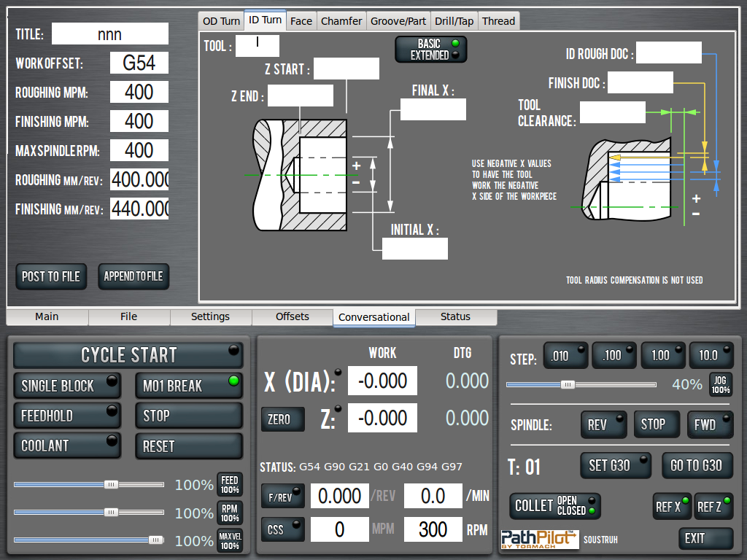Image resolution: width=747 pixels, height=560 pixels.
Task: Open the Thread conversational tab
Action: click(498, 21)
